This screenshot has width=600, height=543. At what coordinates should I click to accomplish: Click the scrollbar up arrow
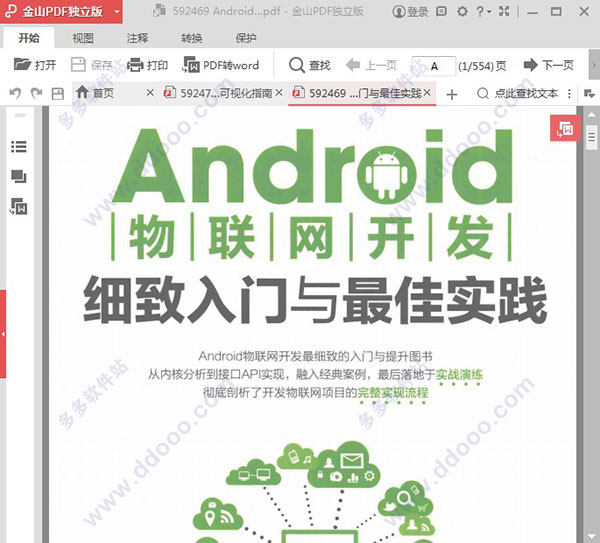(x=592, y=114)
